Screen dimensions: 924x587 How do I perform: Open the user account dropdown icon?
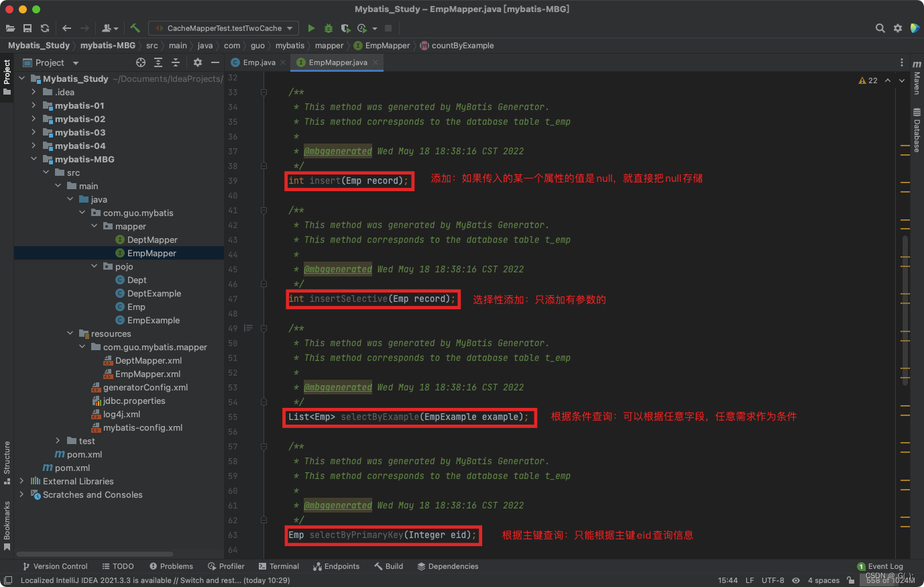click(x=109, y=28)
